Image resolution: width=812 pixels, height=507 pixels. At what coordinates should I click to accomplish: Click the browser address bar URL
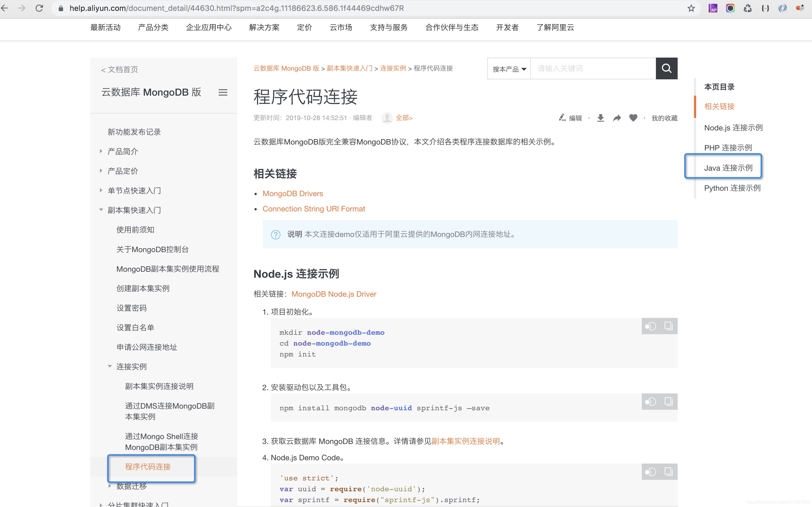click(x=237, y=8)
